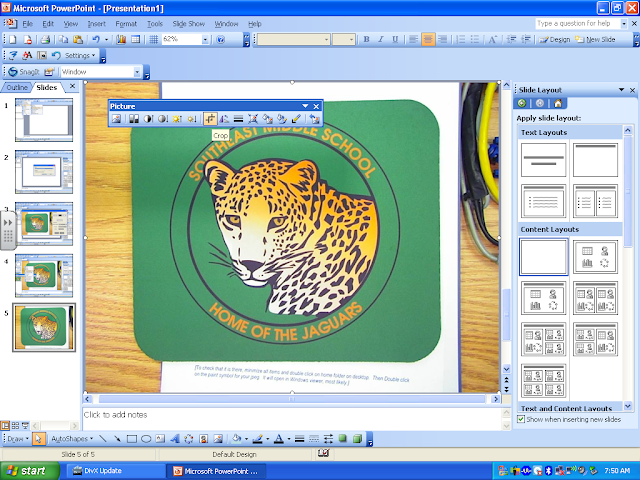Click the notes area to add notes
The height and width of the screenshot is (480, 640).
click(x=293, y=418)
